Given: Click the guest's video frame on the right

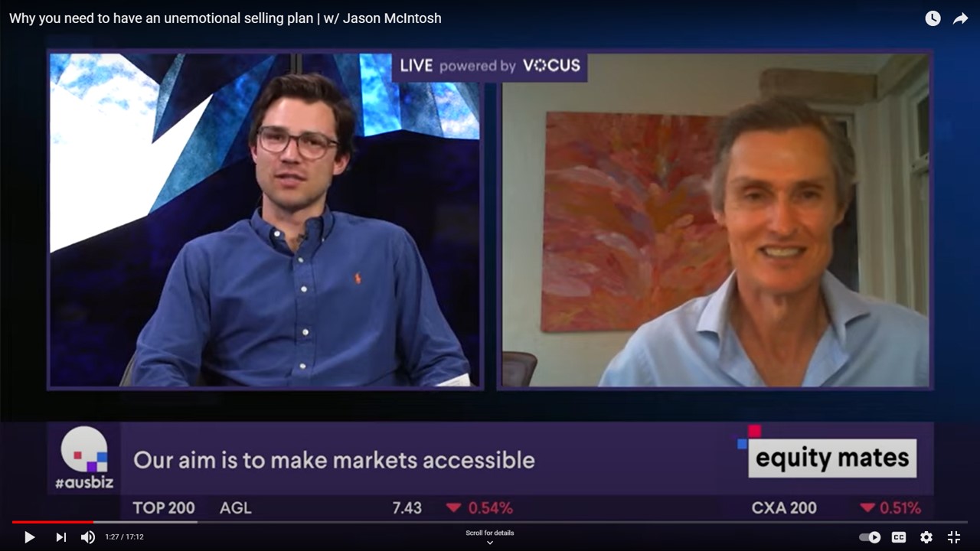Looking at the screenshot, I should pyautogui.click(x=715, y=220).
